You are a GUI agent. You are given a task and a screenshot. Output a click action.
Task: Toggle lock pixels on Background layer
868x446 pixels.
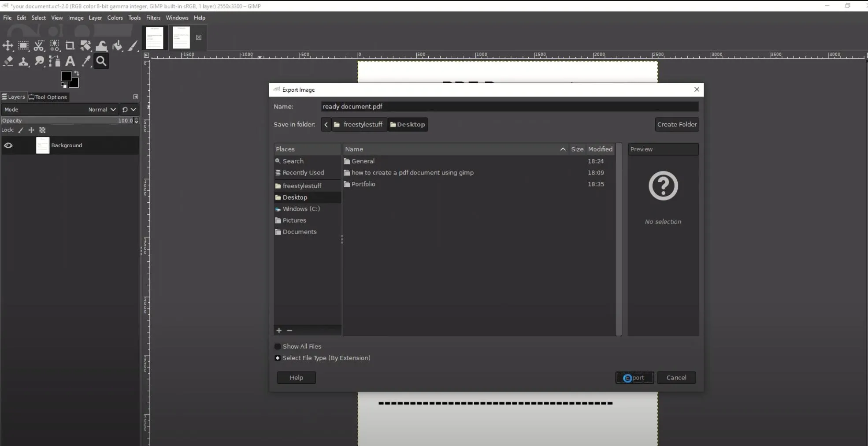click(21, 130)
